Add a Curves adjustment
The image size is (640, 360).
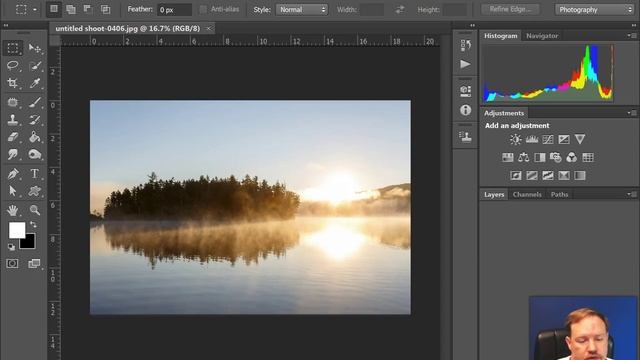point(548,140)
